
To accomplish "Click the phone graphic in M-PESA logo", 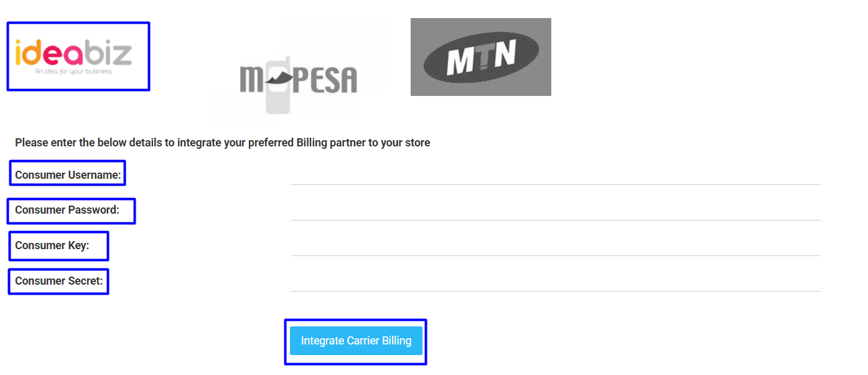I will (279, 85).
